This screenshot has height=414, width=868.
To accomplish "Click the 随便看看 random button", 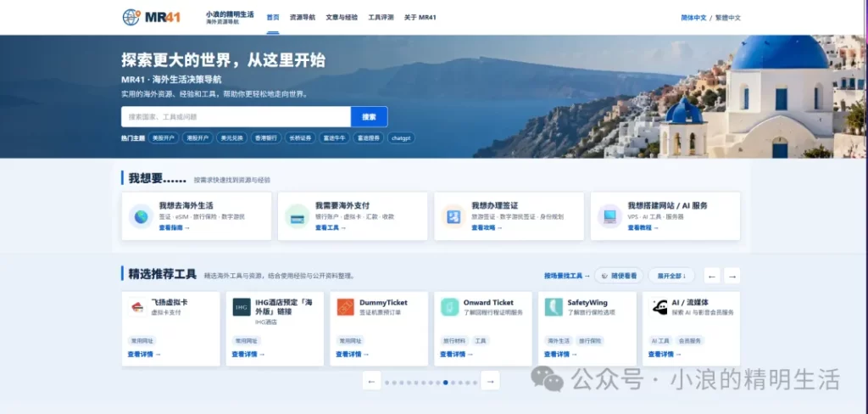I will tap(619, 276).
